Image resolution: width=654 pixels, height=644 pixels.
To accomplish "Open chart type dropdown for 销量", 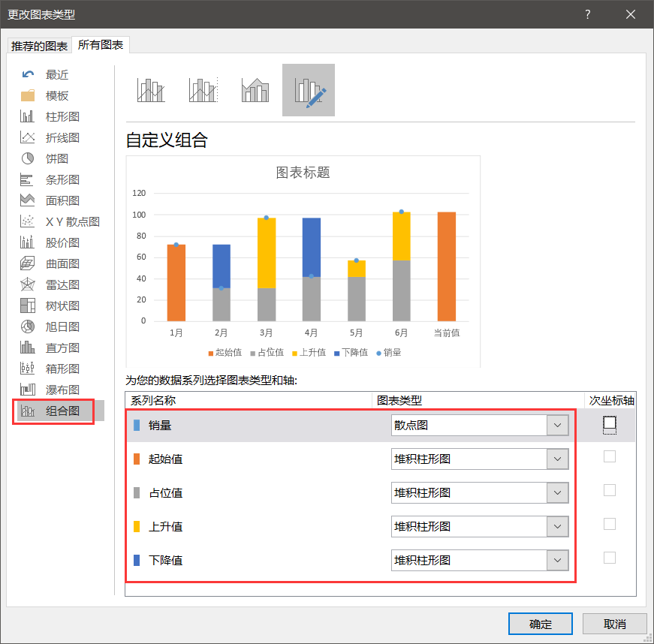I will pyautogui.click(x=558, y=425).
